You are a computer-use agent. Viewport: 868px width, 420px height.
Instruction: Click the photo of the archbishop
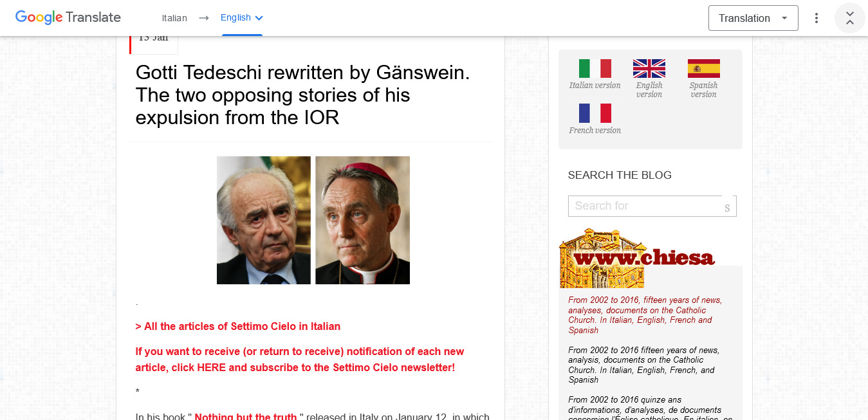point(362,220)
